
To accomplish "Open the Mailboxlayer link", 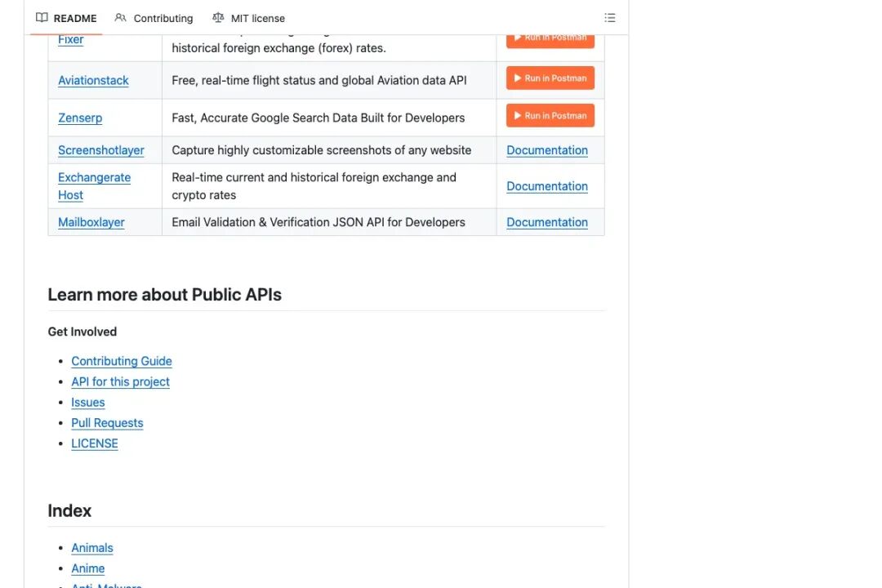I will pos(91,222).
